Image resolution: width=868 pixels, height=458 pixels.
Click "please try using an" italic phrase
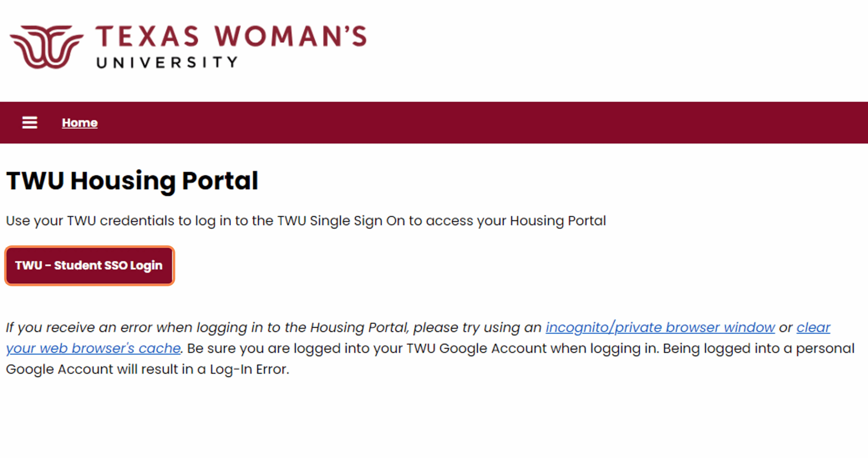(x=477, y=328)
